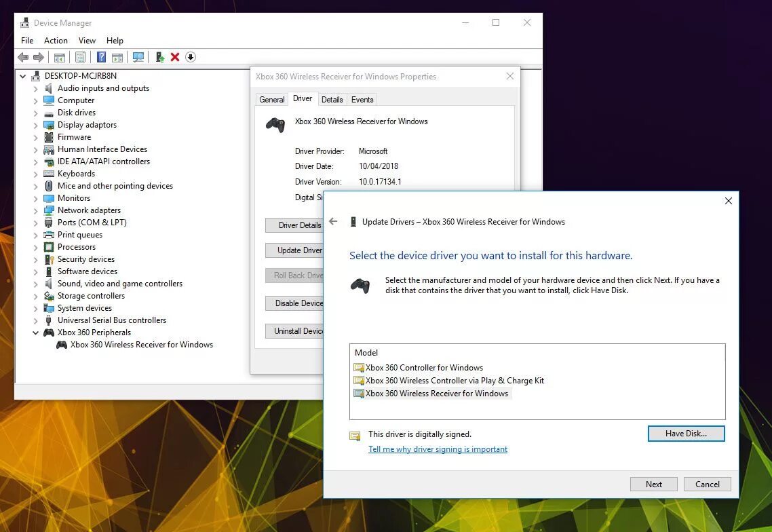Image resolution: width=772 pixels, height=532 pixels.
Task: Click Scan for hardware changes monitor icon
Action: 138,57
